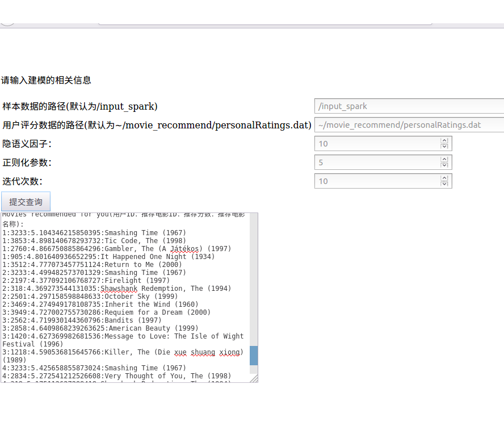
Task: Click result line American Beauty (1999)
Action: point(100,328)
